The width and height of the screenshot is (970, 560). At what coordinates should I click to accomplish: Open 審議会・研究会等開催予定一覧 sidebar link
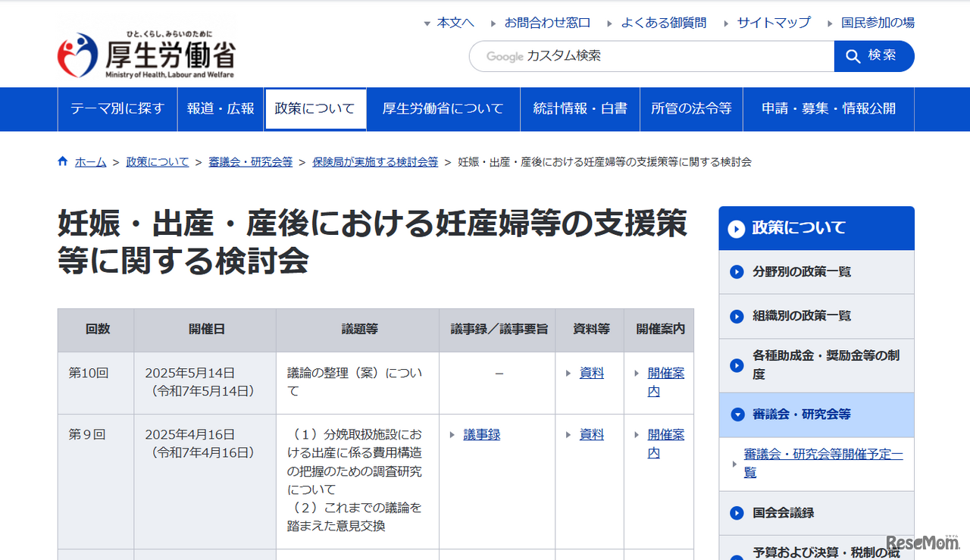pyautogui.click(x=823, y=463)
